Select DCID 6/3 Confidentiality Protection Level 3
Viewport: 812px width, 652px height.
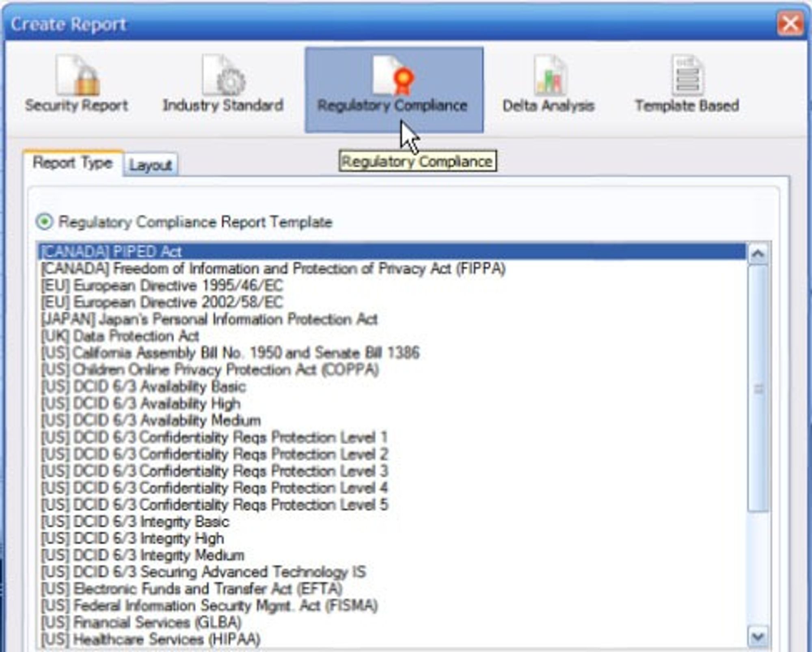click(x=393, y=471)
